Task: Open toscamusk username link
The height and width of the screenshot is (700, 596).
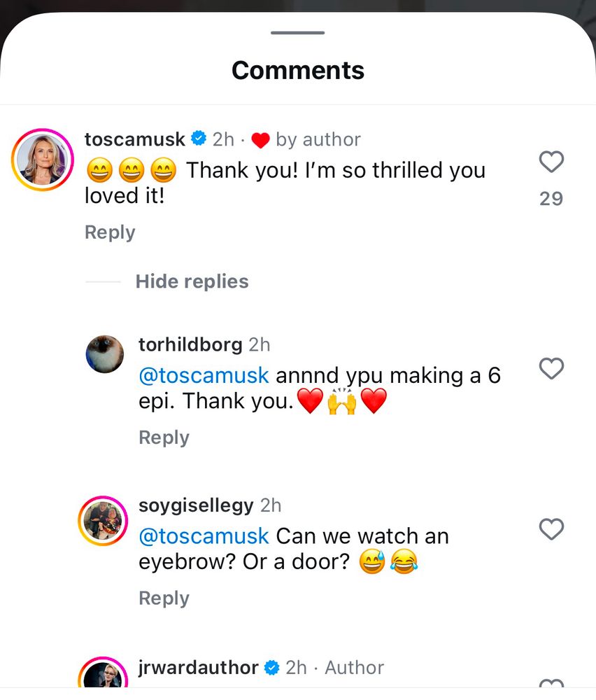Action: tap(135, 139)
